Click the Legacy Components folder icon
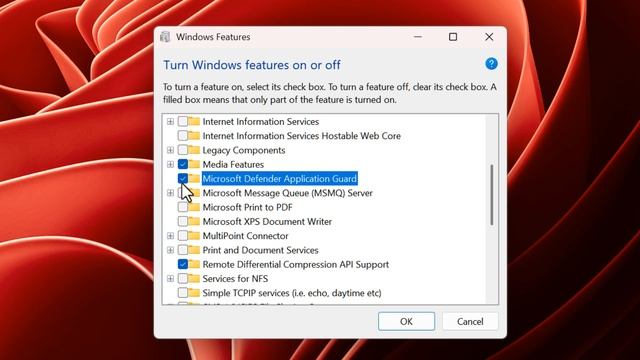The width and height of the screenshot is (640, 360). coord(194,150)
